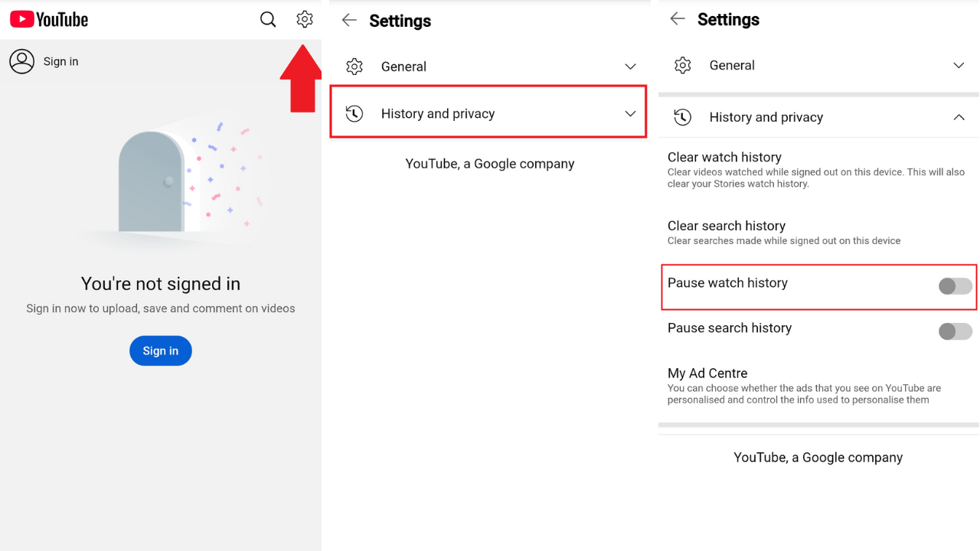
Task: Open My Ad Centre
Action: 707,373
